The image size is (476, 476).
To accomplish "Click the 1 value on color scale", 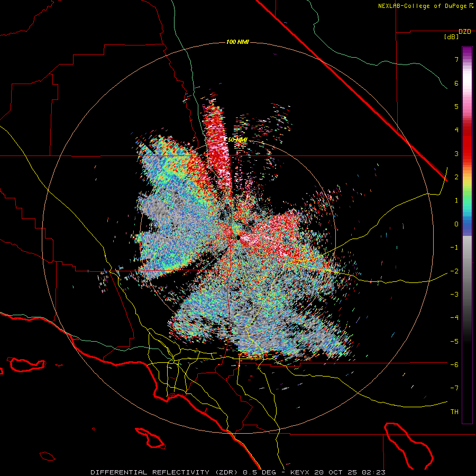I will pyautogui.click(x=456, y=200).
